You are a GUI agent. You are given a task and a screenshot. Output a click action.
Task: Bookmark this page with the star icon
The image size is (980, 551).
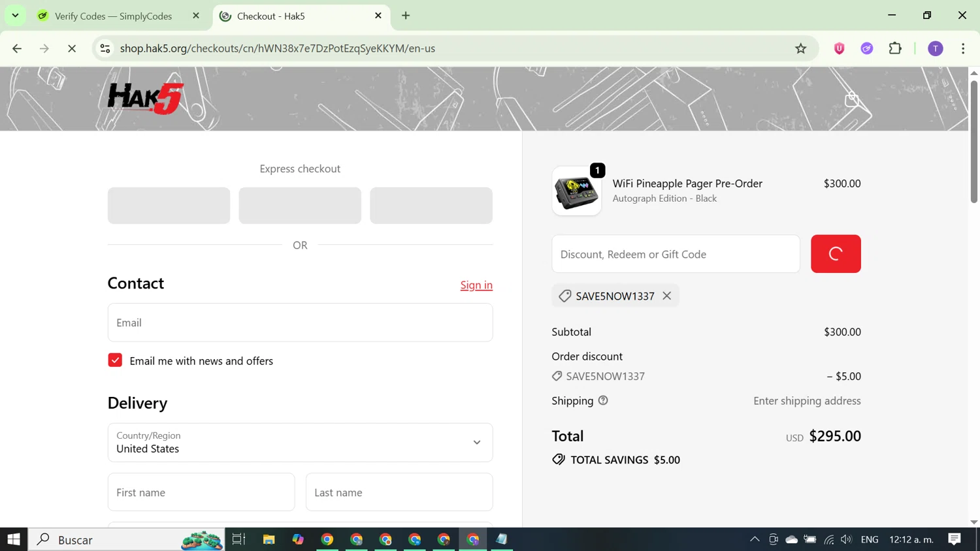pos(800,48)
